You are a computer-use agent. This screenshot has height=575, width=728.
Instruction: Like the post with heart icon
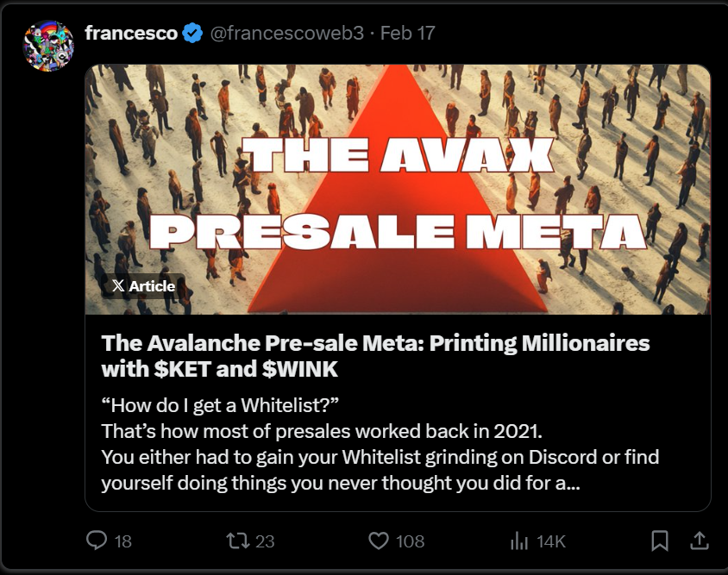379,541
